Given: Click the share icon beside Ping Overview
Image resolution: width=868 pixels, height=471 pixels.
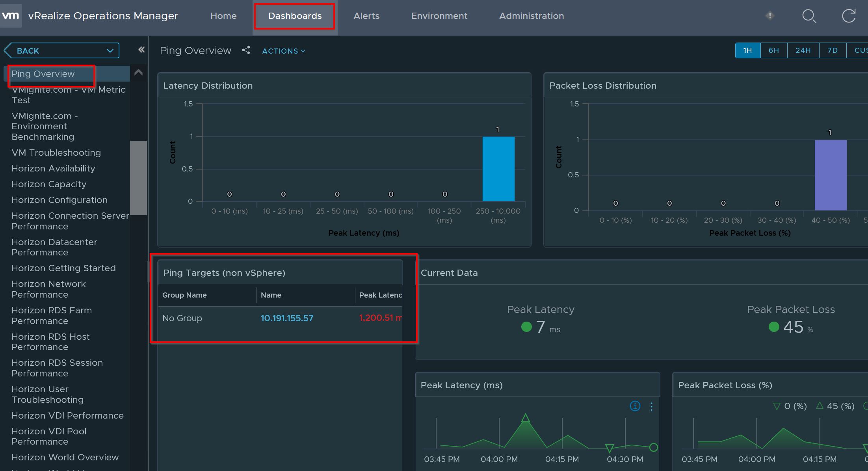Looking at the screenshot, I should coord(246,50).
